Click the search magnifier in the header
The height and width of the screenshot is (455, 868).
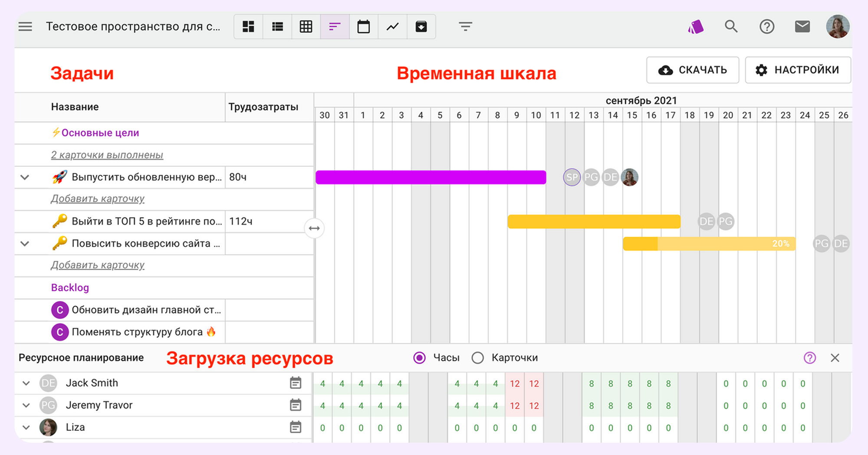tap(731, 26)
